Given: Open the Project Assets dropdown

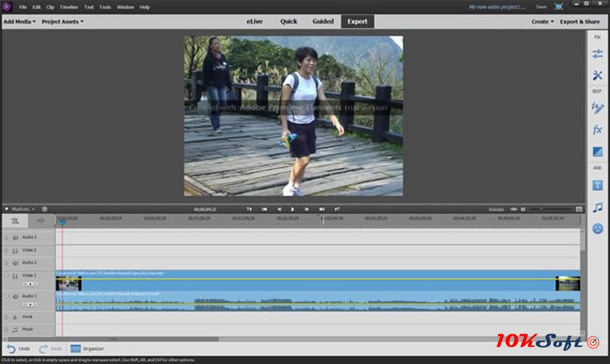Looking at the screenshot, I should (x=62, y=21).
